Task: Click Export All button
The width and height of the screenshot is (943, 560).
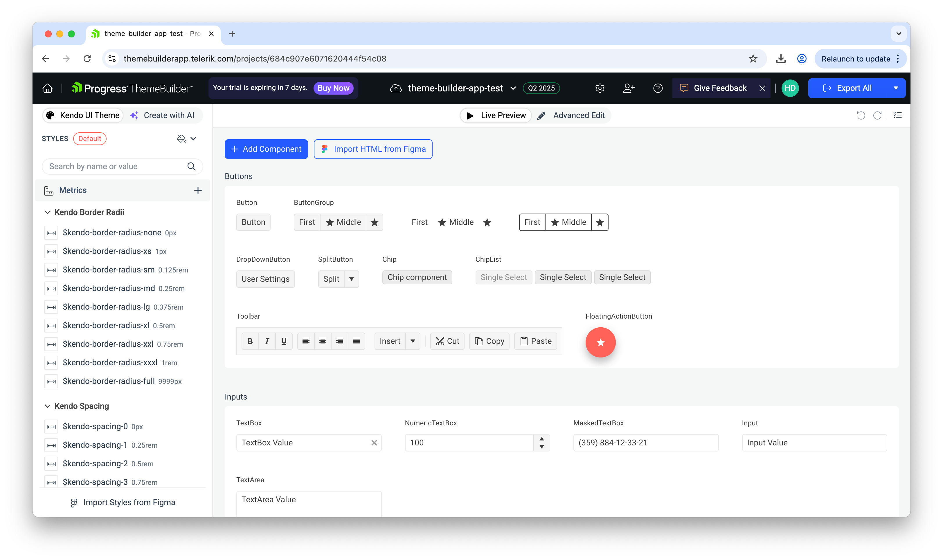Action: tap(847, 88)
